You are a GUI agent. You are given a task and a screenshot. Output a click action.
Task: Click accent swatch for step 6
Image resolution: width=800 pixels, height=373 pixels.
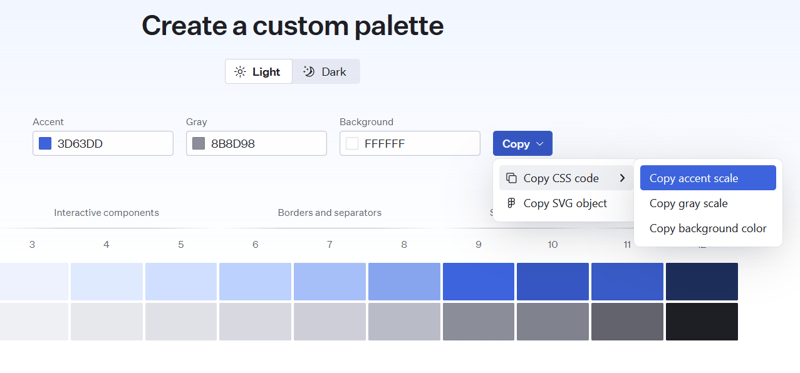tap(256, 281)
